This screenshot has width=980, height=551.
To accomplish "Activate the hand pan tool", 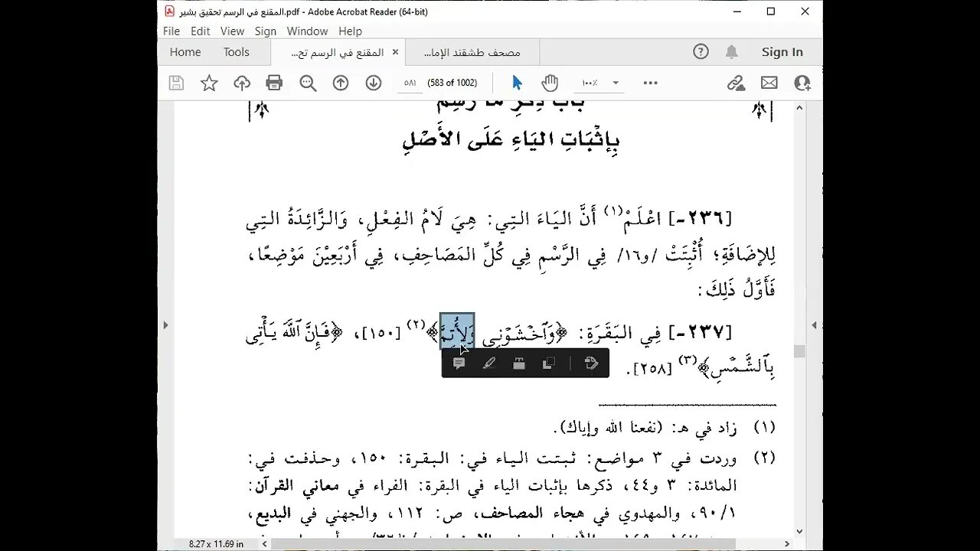I will coord(550,83).
